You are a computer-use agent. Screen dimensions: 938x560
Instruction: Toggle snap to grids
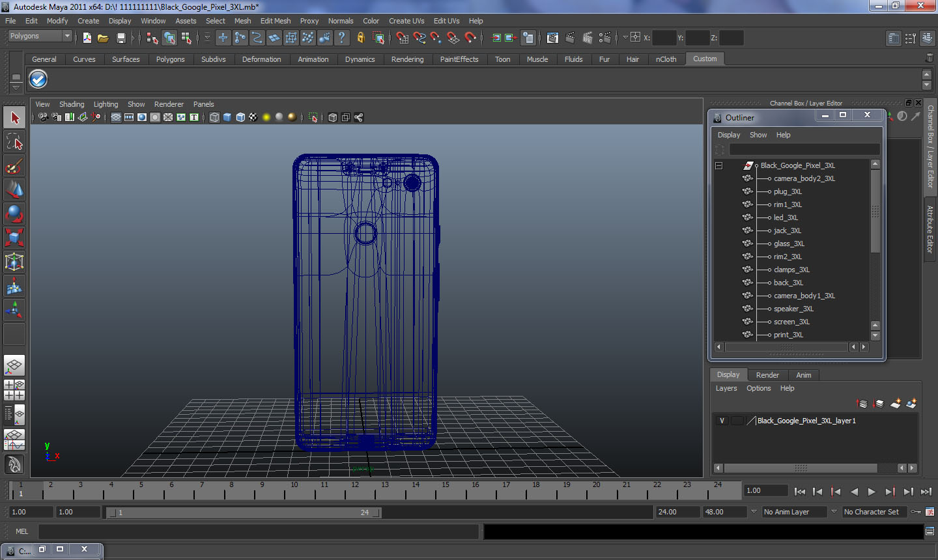403,38
